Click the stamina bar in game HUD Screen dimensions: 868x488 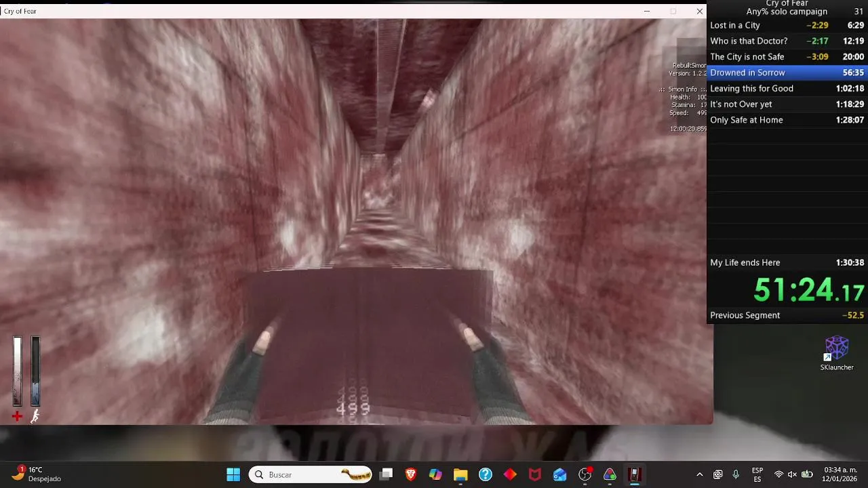pyautogui.click(x=35, y=371)
